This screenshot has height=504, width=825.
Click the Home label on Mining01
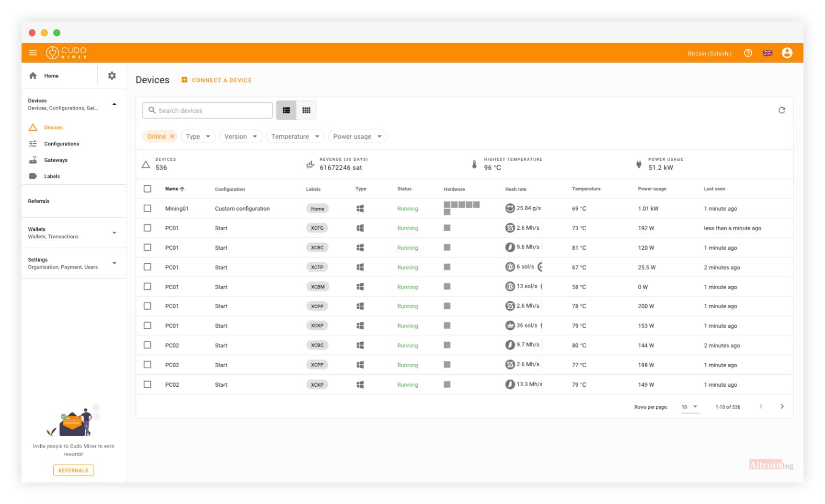tap(317, 209)
